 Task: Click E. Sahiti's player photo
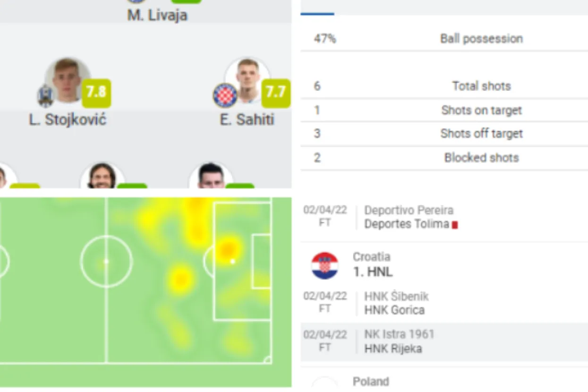point(247,79)
